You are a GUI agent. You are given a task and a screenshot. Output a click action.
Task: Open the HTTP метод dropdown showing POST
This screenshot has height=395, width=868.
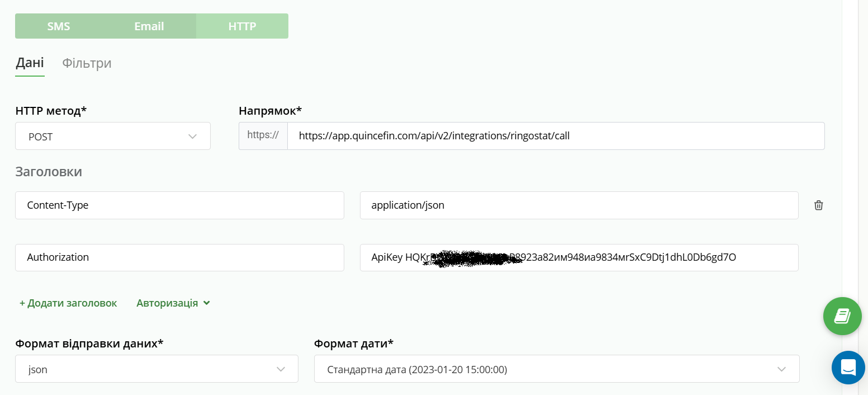113,136
